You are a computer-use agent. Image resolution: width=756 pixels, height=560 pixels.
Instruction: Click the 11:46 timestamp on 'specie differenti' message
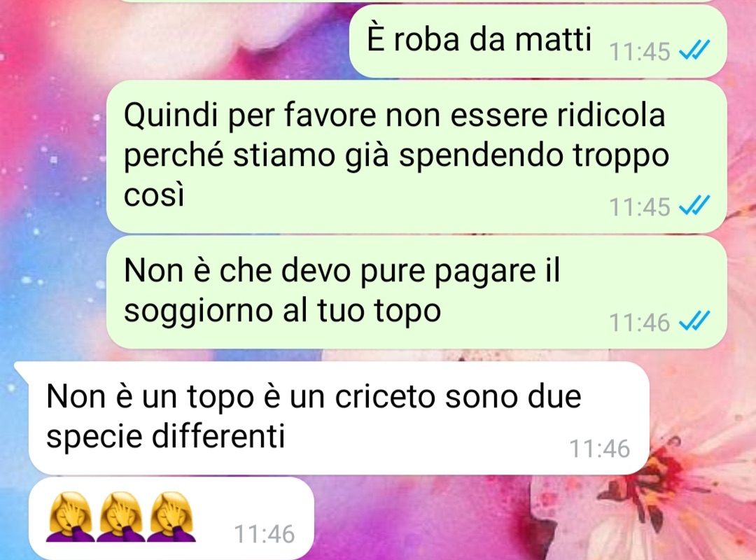(599, 449)
